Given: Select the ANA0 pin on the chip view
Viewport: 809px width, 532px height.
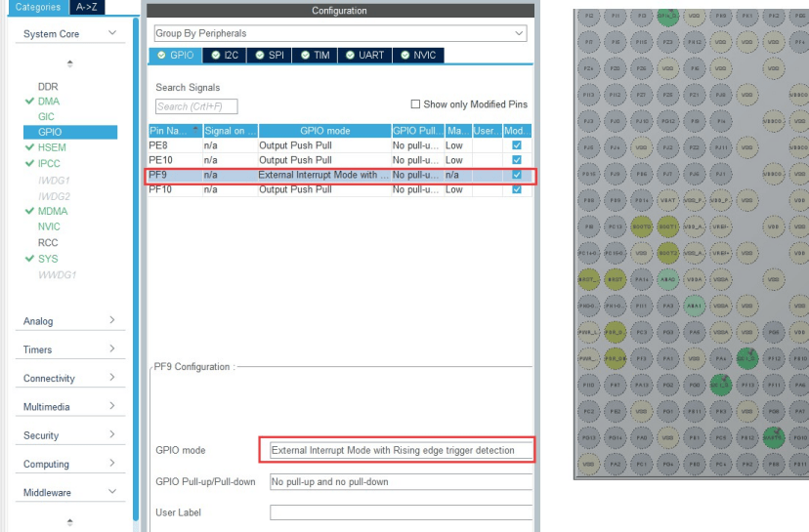Looking at the screenshot, I should 667,279.
